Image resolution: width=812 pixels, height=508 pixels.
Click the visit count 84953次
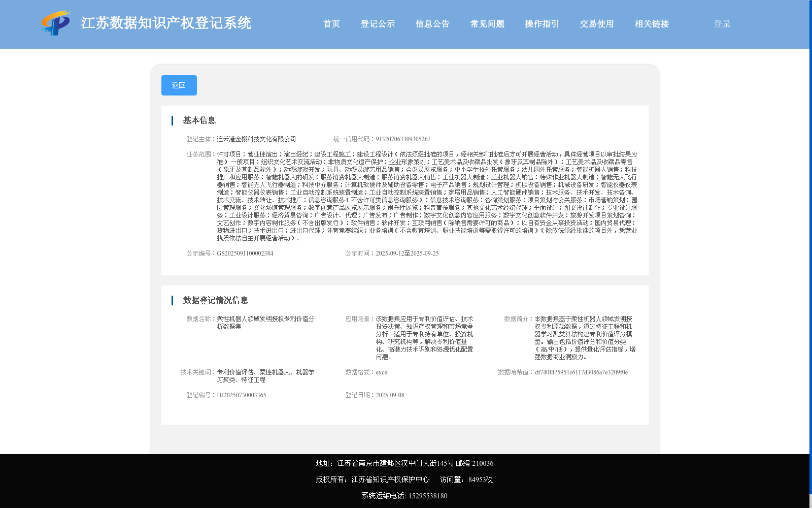(481, 480)
